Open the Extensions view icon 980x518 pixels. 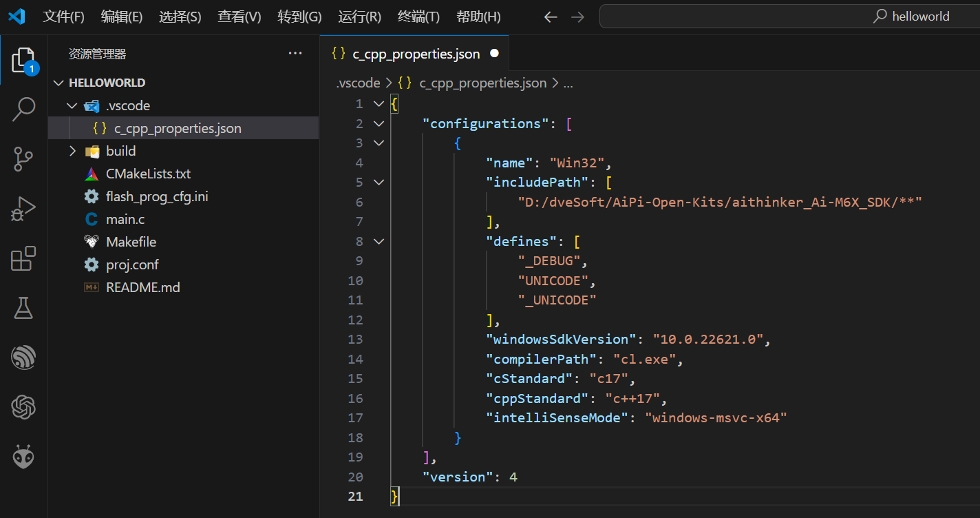[x=24, y=258]
